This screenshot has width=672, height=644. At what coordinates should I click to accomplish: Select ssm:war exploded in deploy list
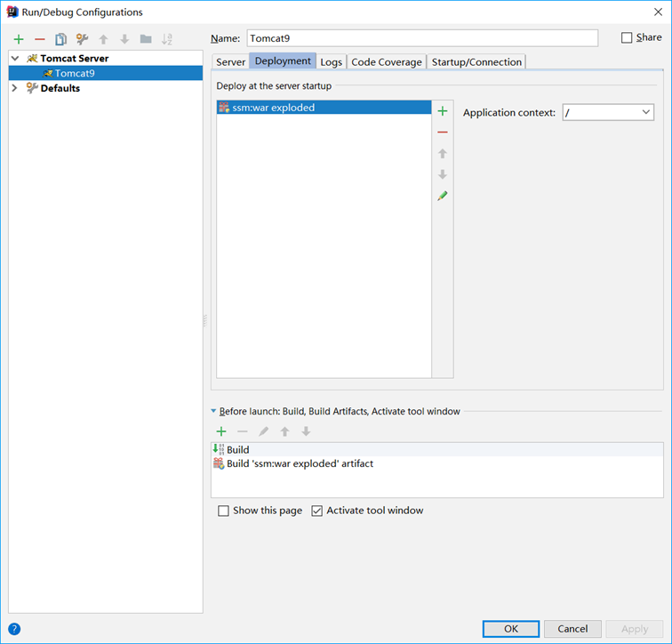[x=324, y=108]
